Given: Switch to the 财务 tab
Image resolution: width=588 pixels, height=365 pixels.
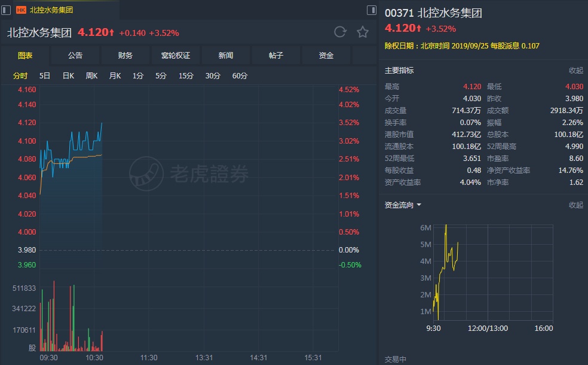Looking at the screenshot, I should point(125,56).
